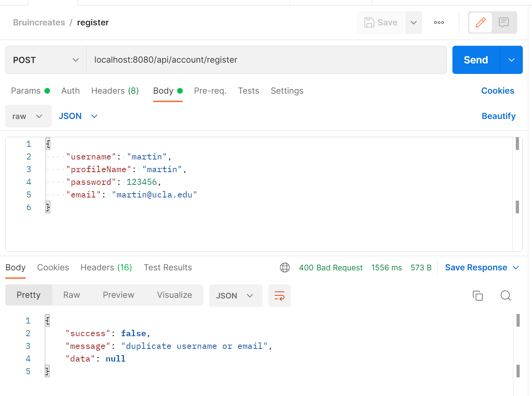Switch to the Tests tab
This screenshot has width=532, height=396.
(249, 91)
